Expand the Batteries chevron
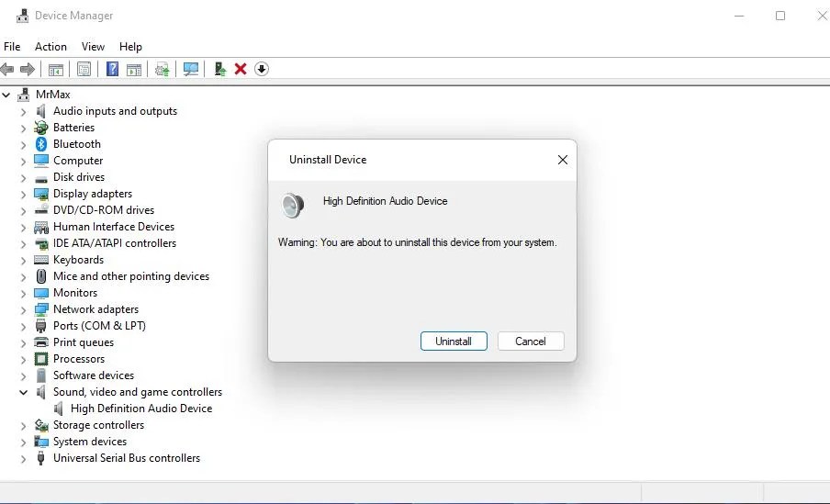The height and width of the screenshot is (504, 830). click(x=23, y=129)
